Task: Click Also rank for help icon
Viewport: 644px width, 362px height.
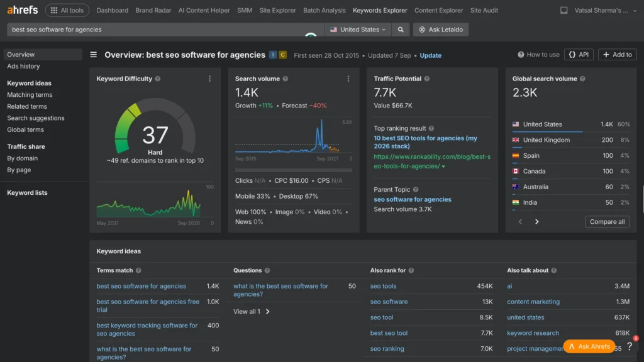Action: [411, 270]
